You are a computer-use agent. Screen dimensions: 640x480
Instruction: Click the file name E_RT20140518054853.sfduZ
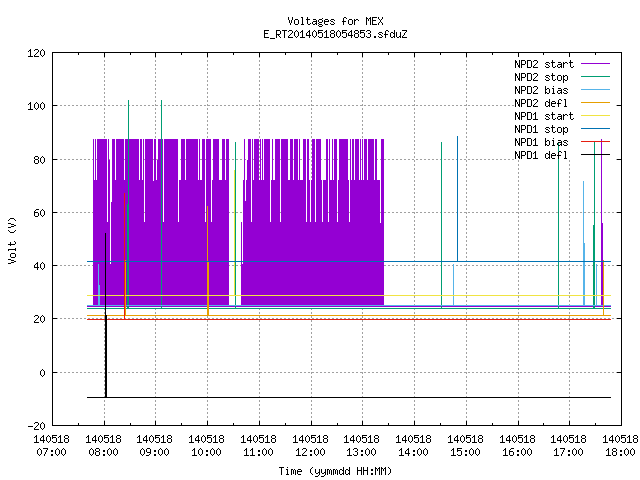tap(335, 34)
